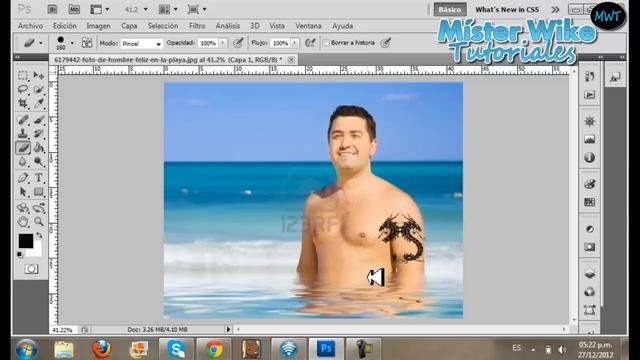Select the Blur tool
The height and width of the screenshot is (360, 640).
click(23, 162)
